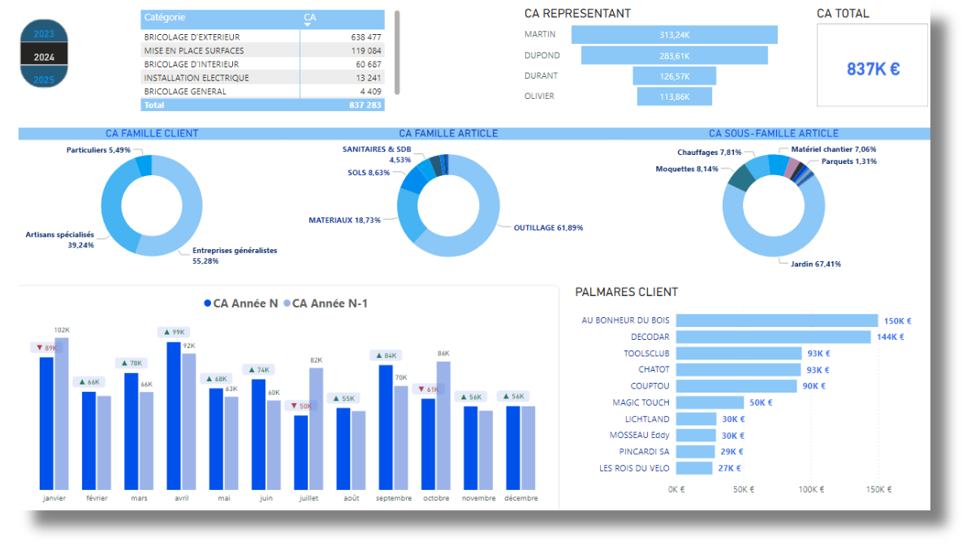This screenshot has width=980, height=546.
Task: Click the red down indicator on janvier
Action: coord(39,348)
